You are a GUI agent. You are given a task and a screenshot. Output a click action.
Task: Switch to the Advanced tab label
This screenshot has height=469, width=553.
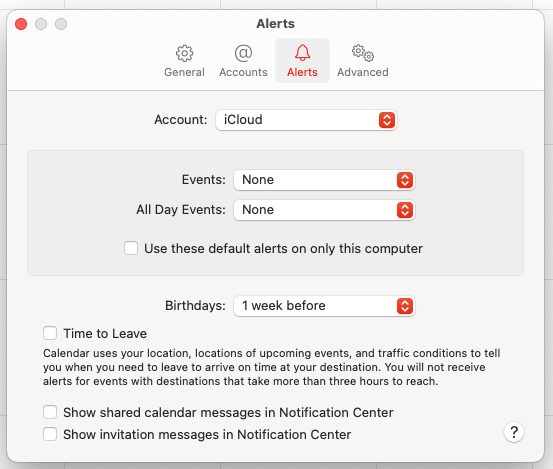point(363,72)
